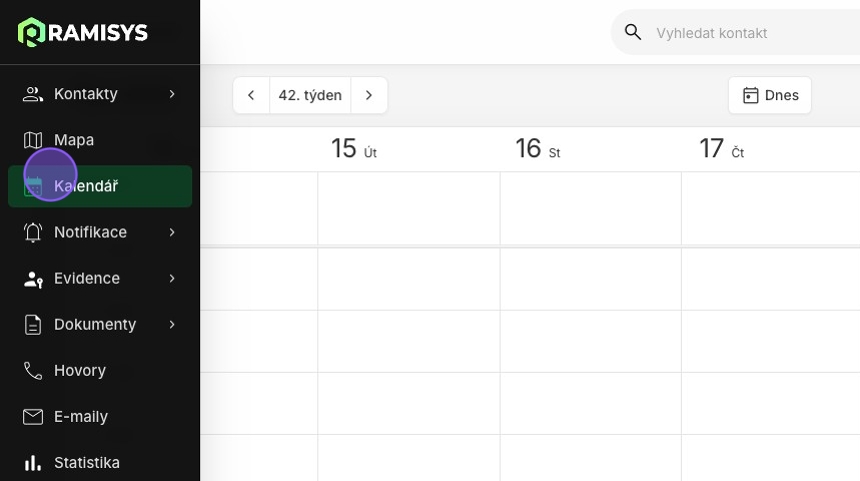Viewport: 860px width, 481px height.
Task: Focus the Vyhledat kontakt search field
Action: pyautogui.click(x=735, y=32)
